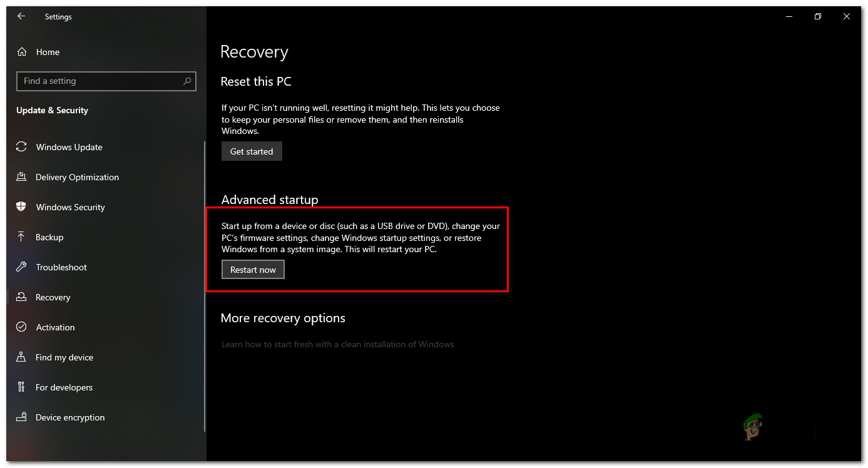Open the clean installation of Windows link
The width and height of the screenshot is (868, 468).
coord(337,344)
